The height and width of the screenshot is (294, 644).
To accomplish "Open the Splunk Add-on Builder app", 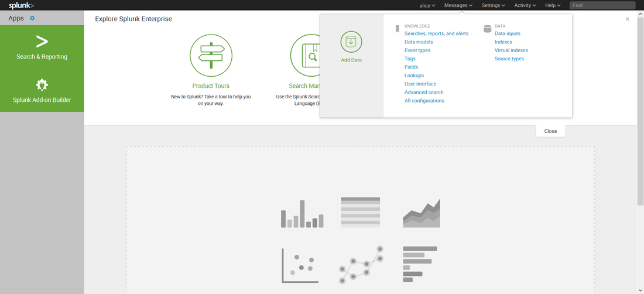I will (42, 90).
